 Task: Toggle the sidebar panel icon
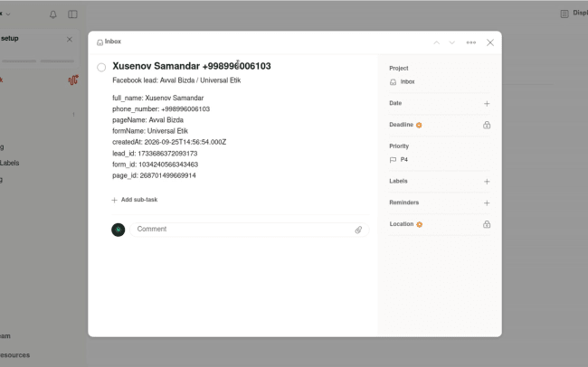(72, 14)
